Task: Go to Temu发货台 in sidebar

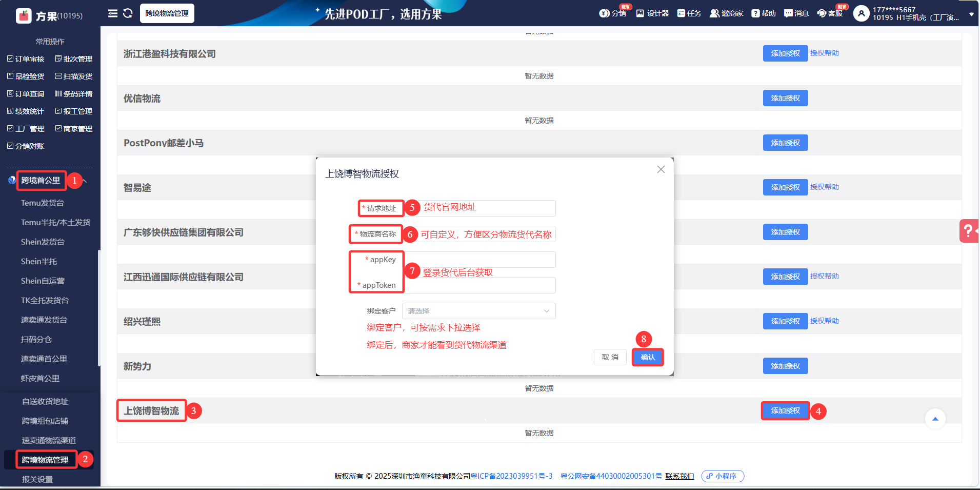Action: (x=43, y=203)
